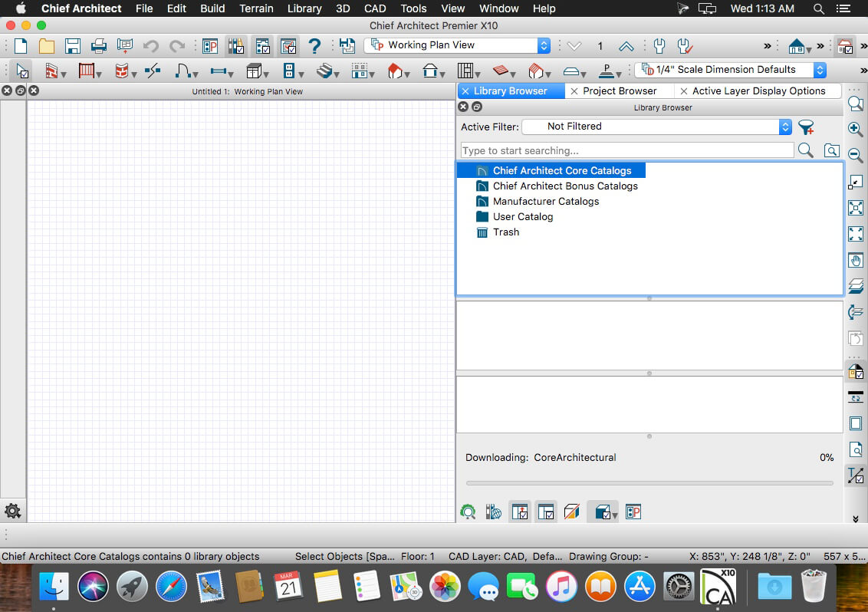This screenshot has width=868, height=612.
Task: Switch to the Library Browser tab
Action: [x=510, y=90]
